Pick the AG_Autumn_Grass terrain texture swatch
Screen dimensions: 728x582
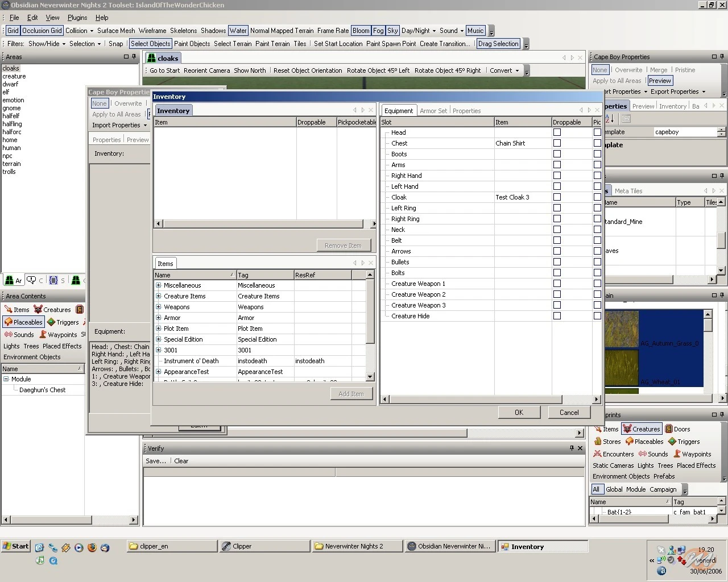tap(622, 328)
